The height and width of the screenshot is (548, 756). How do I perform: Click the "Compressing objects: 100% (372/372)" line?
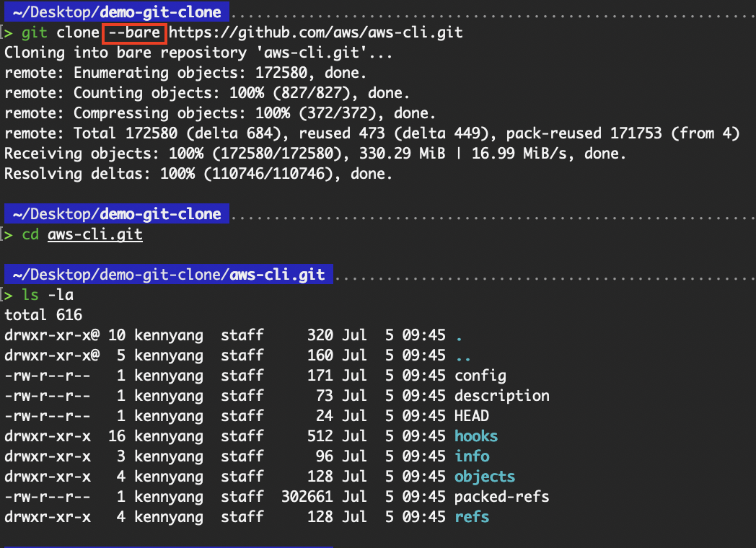[220, 113]
